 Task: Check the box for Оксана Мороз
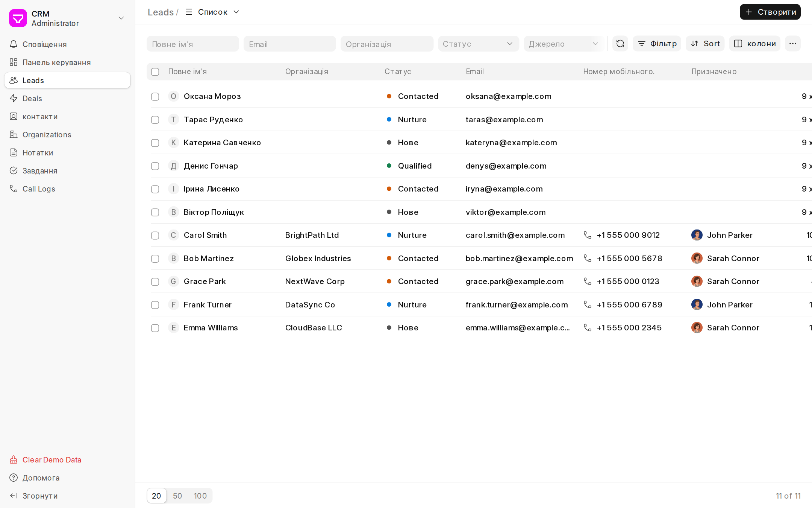pyautogui.click(x=155, y=97)
